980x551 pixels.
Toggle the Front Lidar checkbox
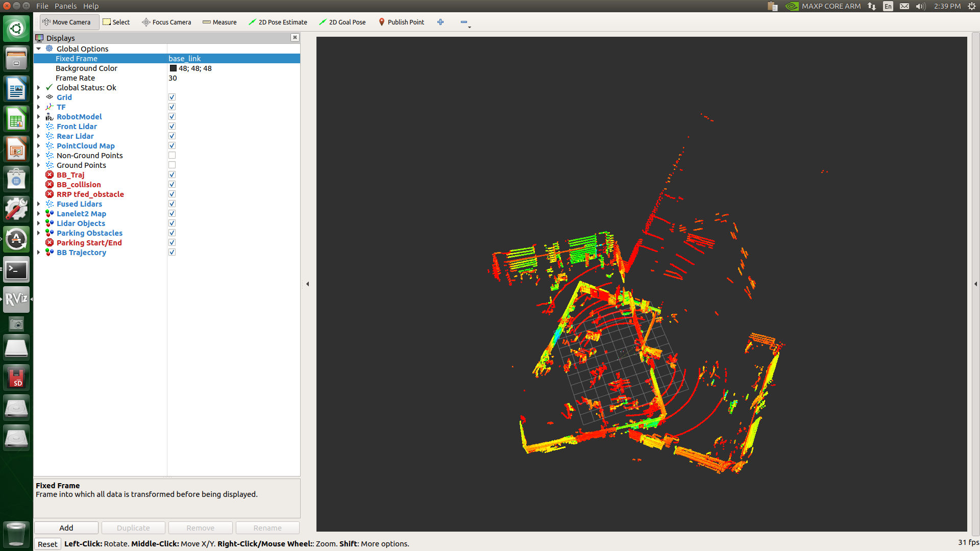(x=172, y=126)
